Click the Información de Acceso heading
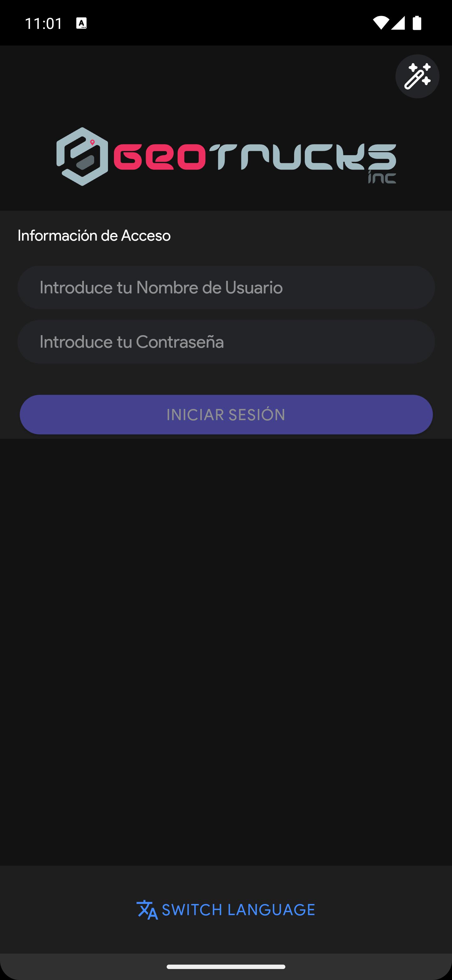Image resolution: width=452 pixels, height=980 pixels. click(94, 236)
